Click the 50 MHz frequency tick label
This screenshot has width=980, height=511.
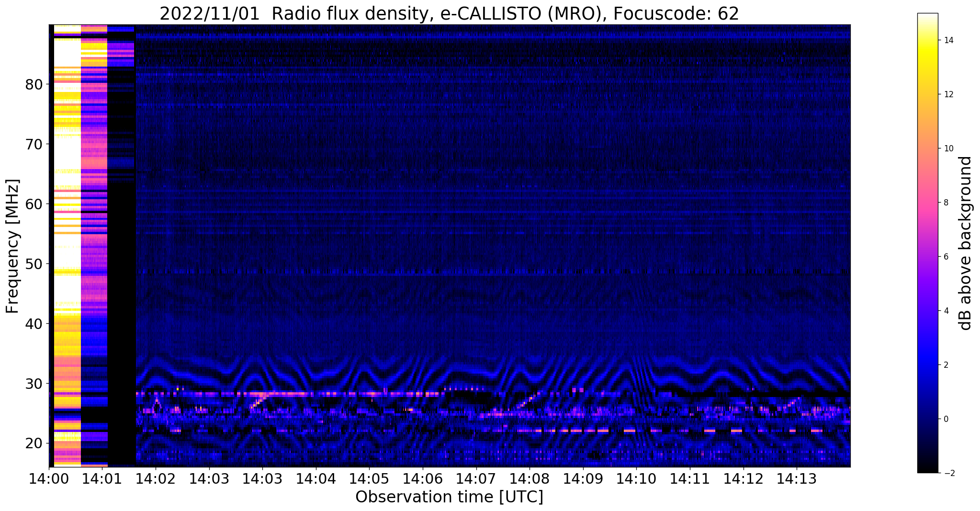pyautogui.click(x=34, y=264)
